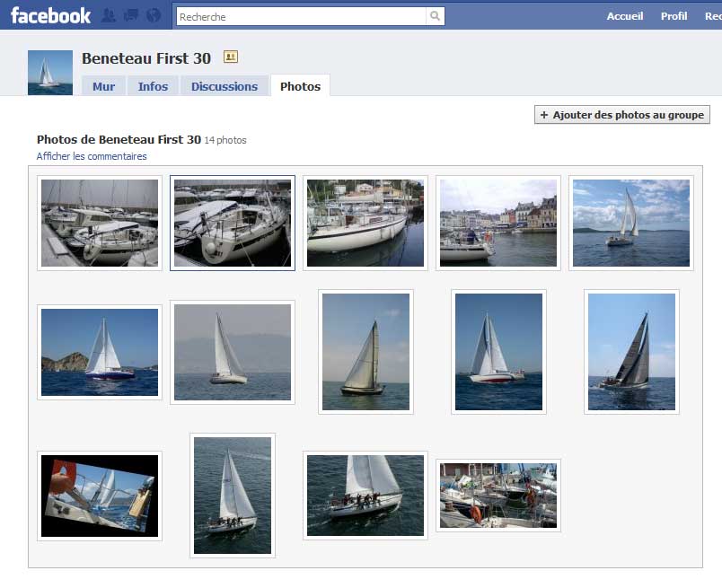
Task: Select the Photos tab
Action: pos(300,86)
